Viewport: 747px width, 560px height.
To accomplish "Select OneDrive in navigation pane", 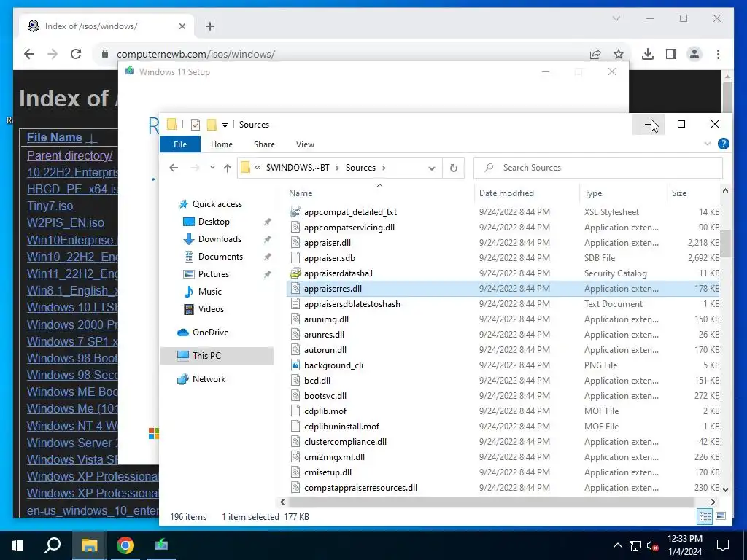I will pos(210,332).
